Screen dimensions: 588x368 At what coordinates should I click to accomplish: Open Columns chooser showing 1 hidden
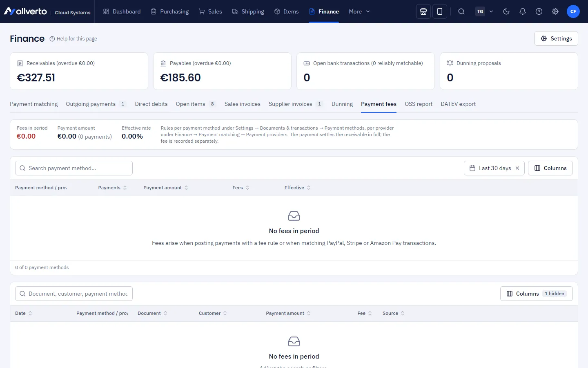[x=537, y=294]
